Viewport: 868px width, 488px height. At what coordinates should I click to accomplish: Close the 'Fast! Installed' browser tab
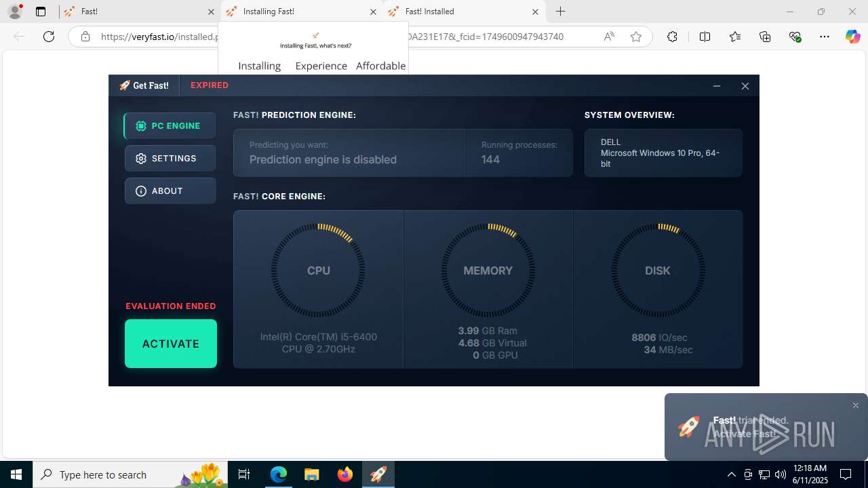pos(535,12)
